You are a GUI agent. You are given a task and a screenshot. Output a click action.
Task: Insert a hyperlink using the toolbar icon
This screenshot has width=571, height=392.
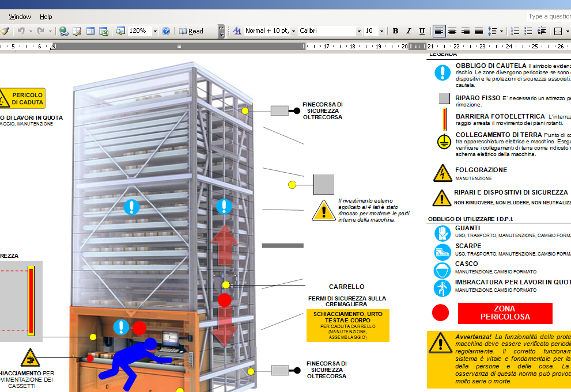point(64,31)
